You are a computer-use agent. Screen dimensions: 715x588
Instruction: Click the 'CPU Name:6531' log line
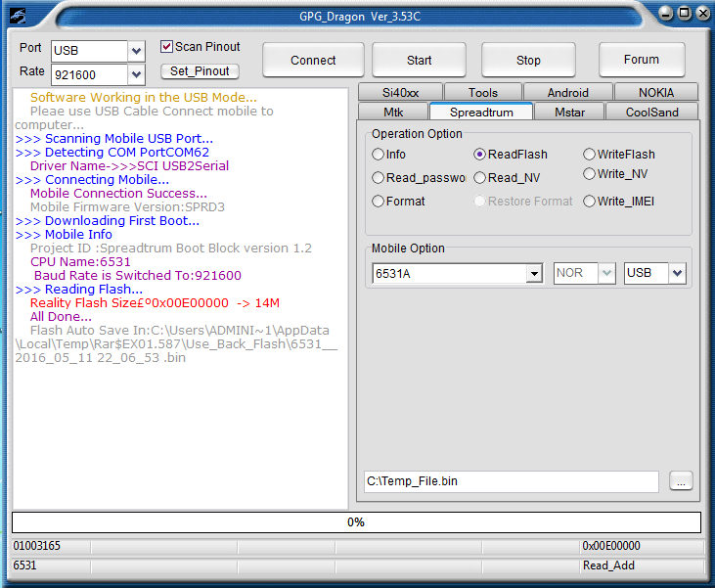(80, 262)
